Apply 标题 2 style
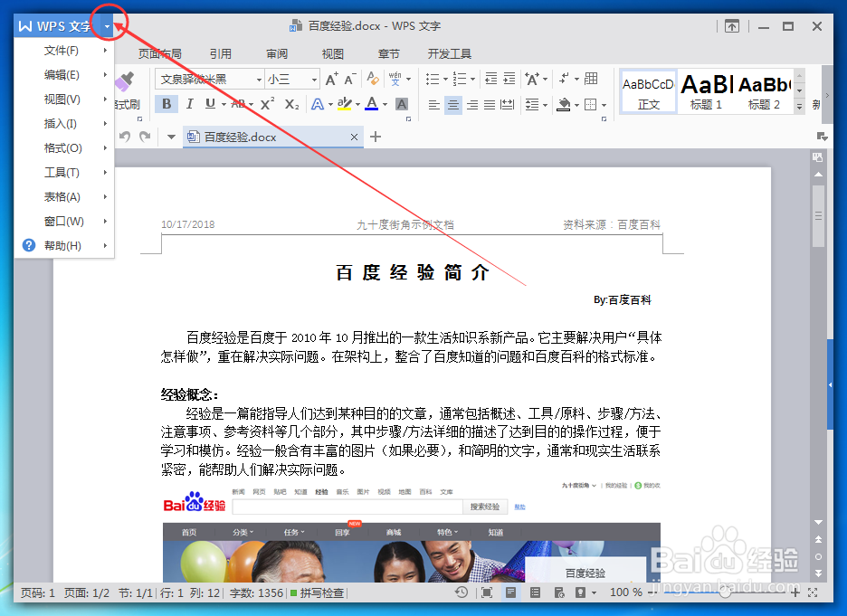This screenshot has width=847, height=616. (764, 91)
